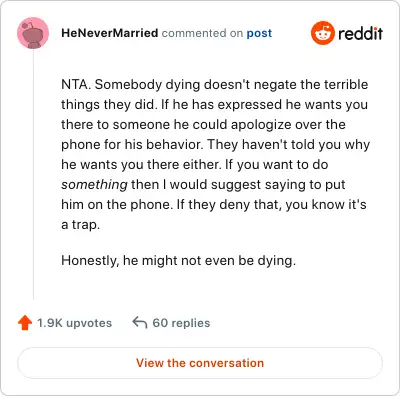
Task: Click the vertical comment thread line
Action: (x=33, y=174)
